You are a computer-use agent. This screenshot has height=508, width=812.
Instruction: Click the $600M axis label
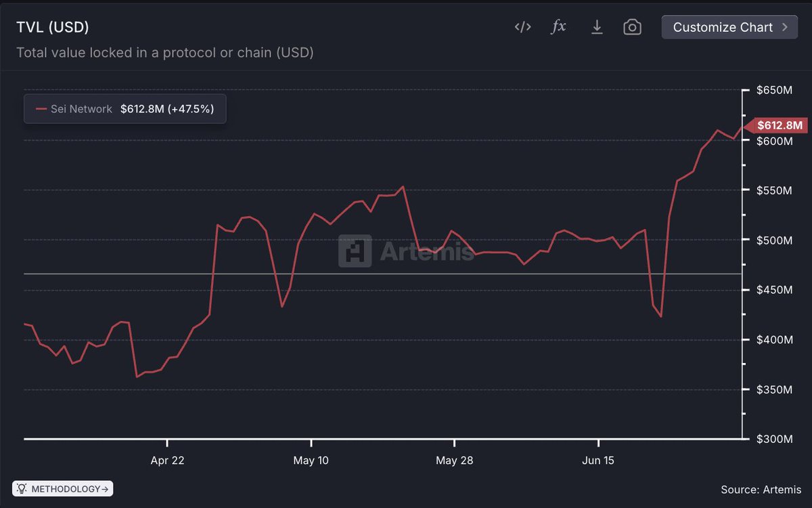[x=775, y=141]
